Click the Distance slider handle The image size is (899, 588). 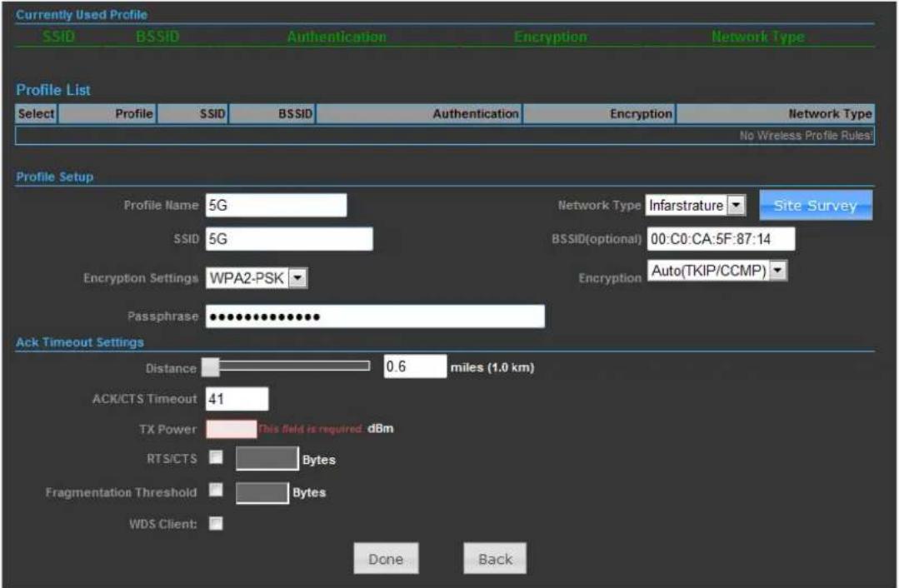click(211, 367)
